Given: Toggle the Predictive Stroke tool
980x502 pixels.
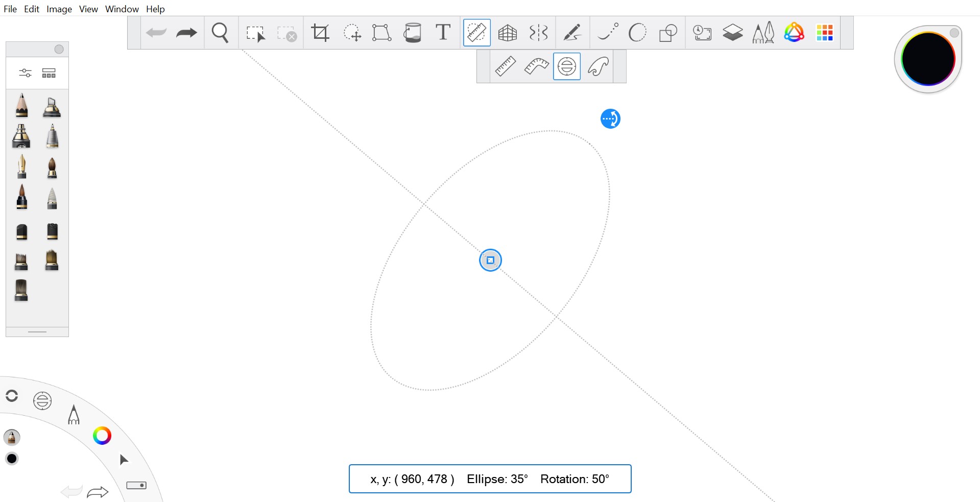Looking at the screenshot, I should [x=608, y=32].
